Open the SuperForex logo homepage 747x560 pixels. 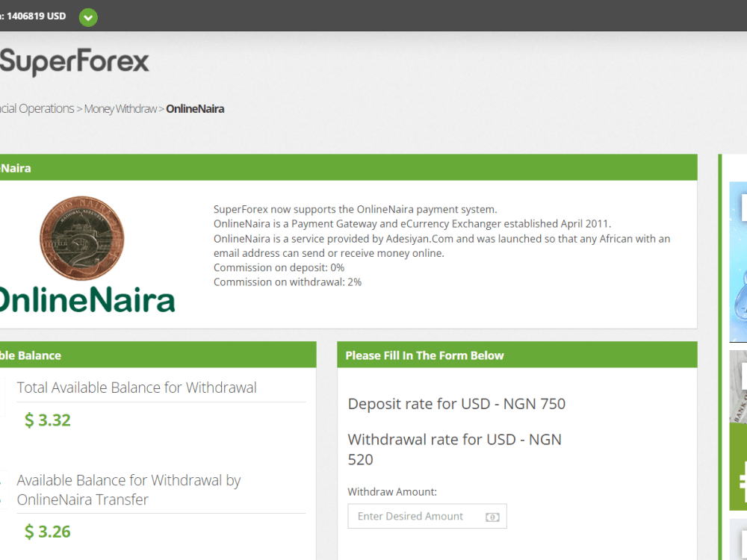(x=74, y=62)
